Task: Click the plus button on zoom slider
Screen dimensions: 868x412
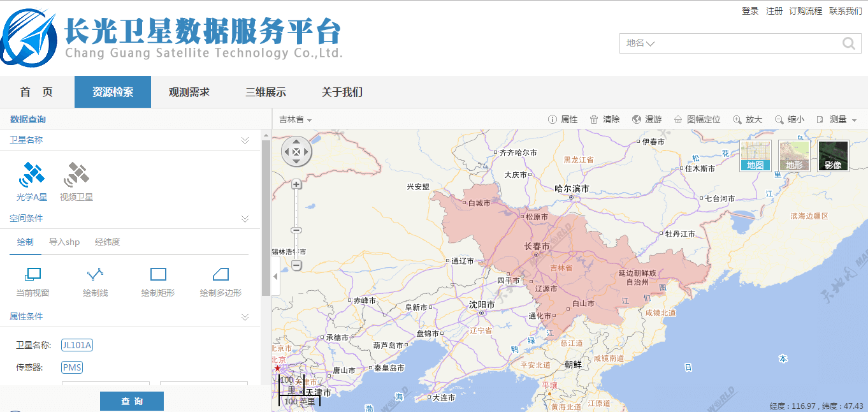Action: [x=296, y=184]
